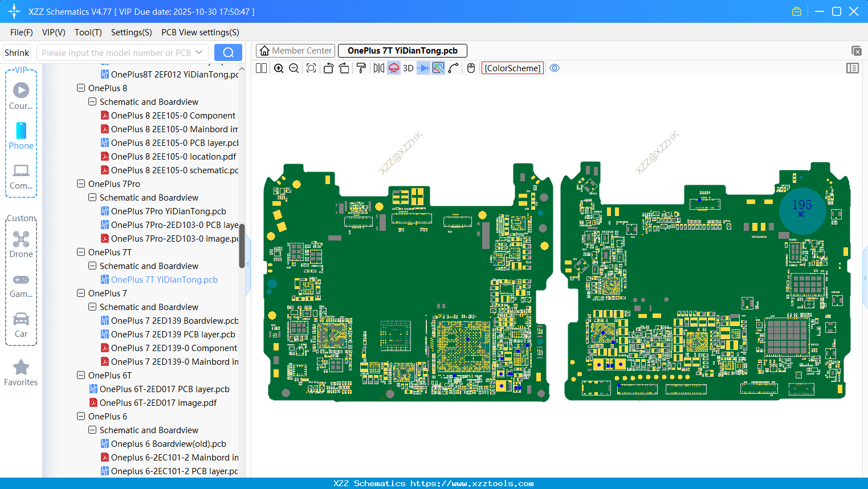This screenshot has height=489, width=868.
Task: Open the model number dropdown arrow
Action: 199,52
